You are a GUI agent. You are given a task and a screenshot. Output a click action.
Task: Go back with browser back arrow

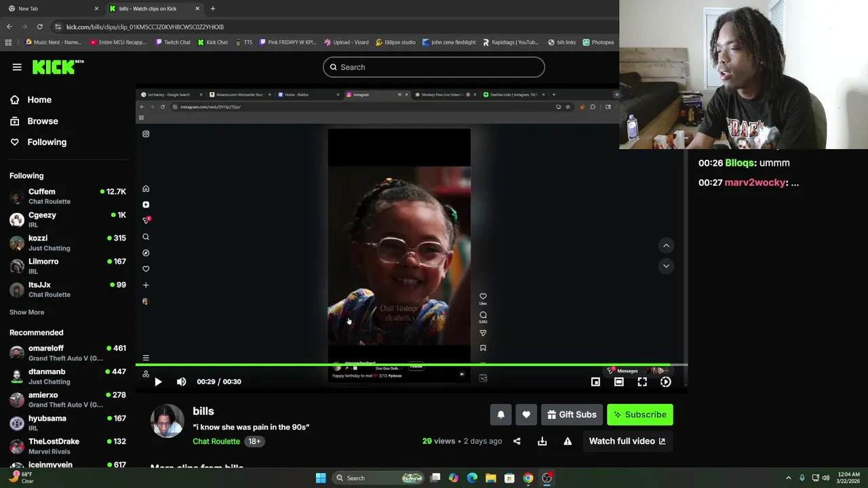click(9, 26)
